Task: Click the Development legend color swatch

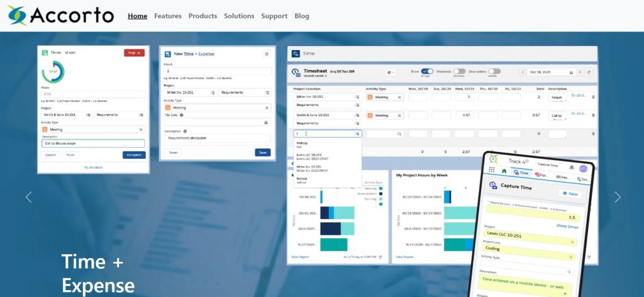Action: point(381,193)
